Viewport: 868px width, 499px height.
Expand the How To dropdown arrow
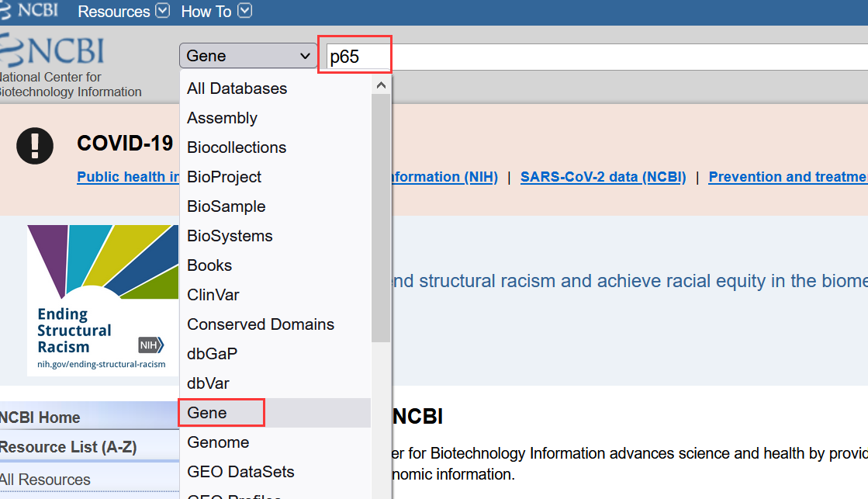pos(244,11)
